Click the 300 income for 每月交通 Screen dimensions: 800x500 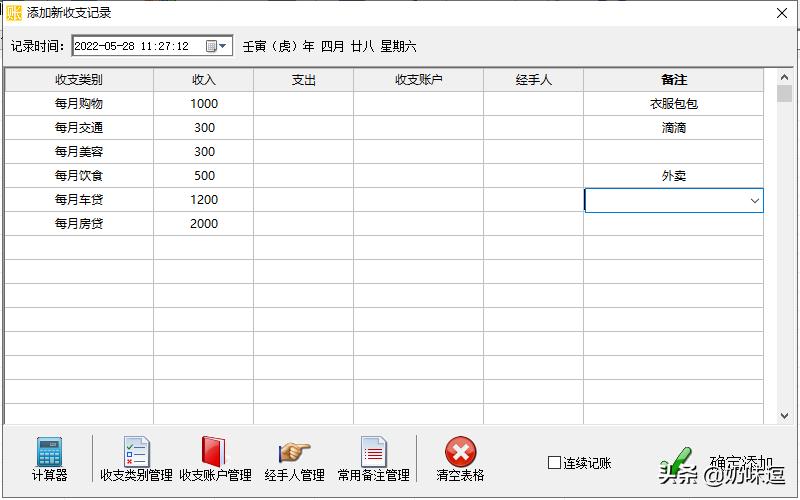coord(204,128)
